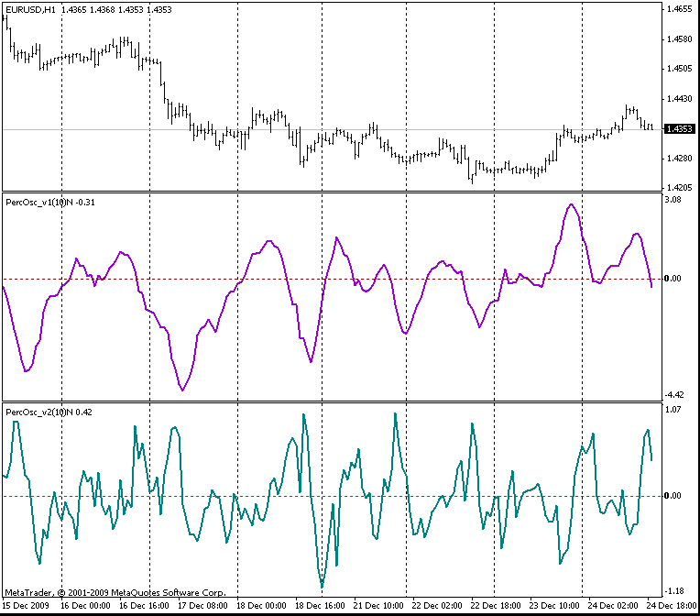The image size is (700, 616).
Task: Click the 24 Dec 18:00 time label
Action: click(x=672, y=606)
